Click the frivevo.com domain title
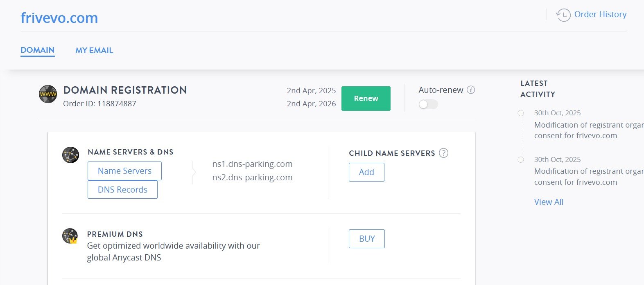The height and width of the screenshot is (285, 644). 59,18
